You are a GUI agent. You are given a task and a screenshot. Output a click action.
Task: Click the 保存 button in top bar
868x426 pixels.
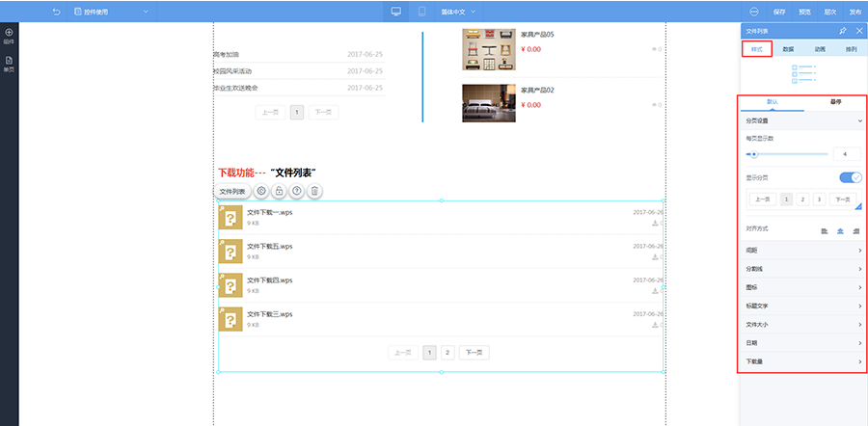coord(779,11)
